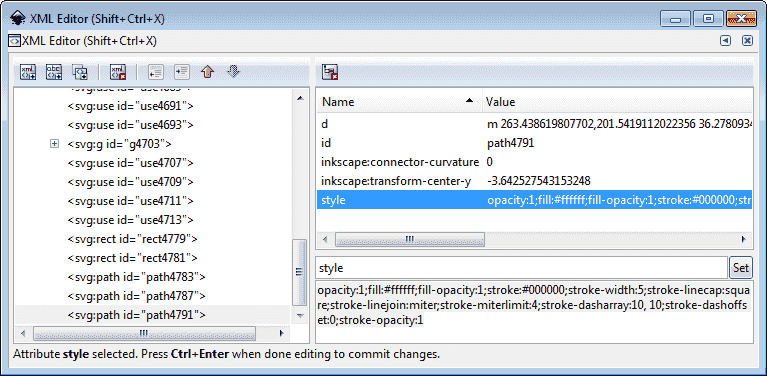The image size is (767, 376).
Task: Select node svg:use use4711
Action: click(x=131, y=201)
